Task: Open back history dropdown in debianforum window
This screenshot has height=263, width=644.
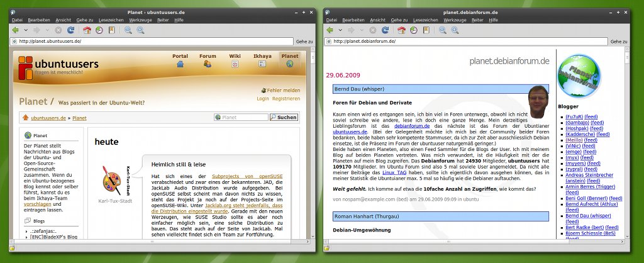Action: [x=340, y=30]
